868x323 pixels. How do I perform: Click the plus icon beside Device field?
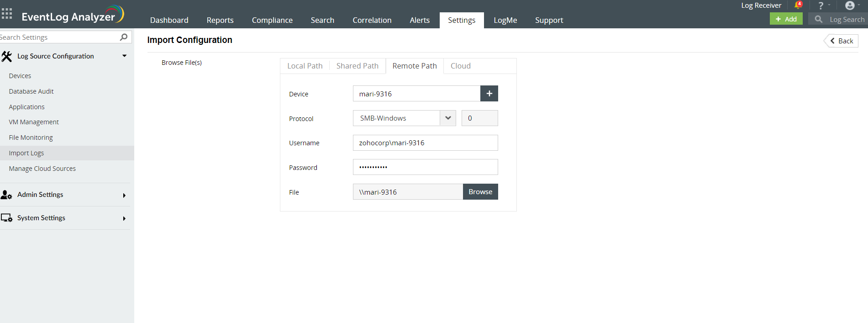point(489,94)
